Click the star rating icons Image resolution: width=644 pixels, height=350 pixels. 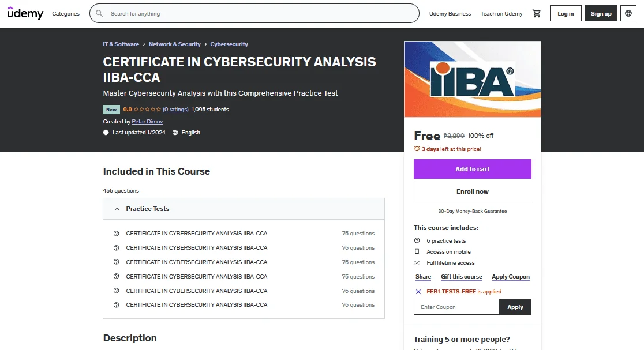[x=148, y=110]
